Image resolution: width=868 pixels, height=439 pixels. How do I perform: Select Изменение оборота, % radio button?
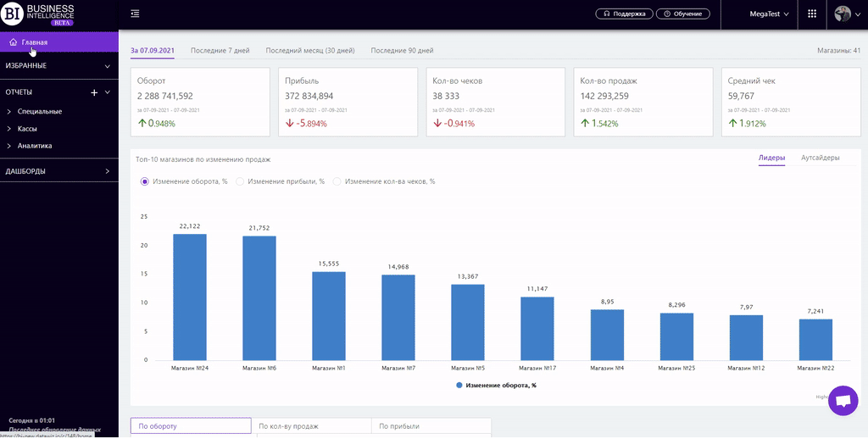(x=145, y=181)
